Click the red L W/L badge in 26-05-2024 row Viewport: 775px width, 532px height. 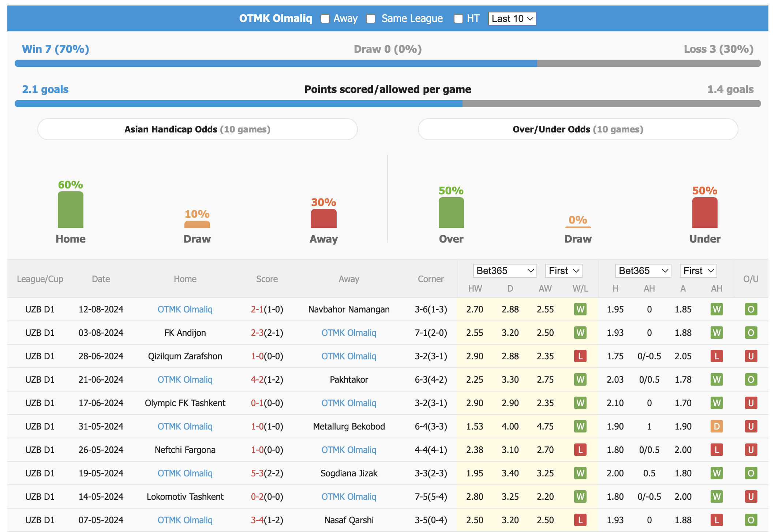580,450
